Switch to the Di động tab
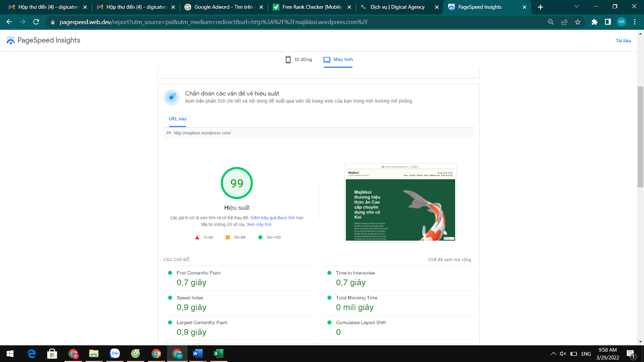The image size is (644, 362). point(299,60)
